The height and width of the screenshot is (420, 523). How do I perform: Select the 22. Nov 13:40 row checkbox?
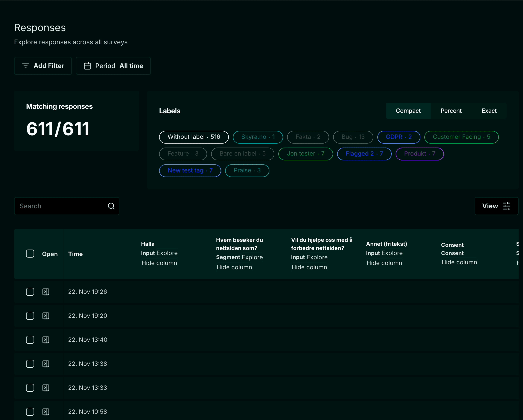pyautogui.click(x=30, y=340)
